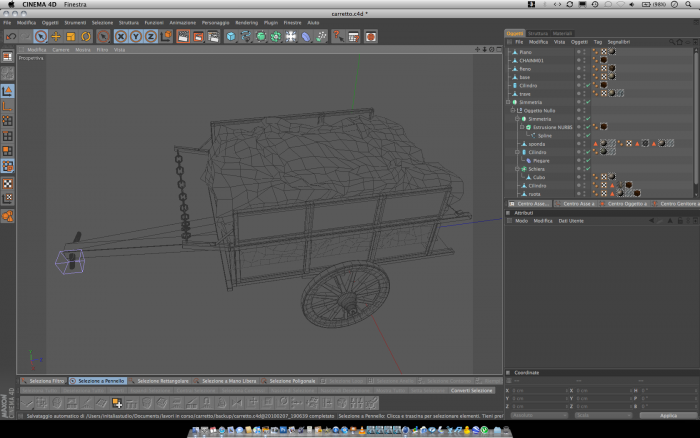The image size is (700, 438).
Task: Collapse the Oggetto Nullo tree node
Action: click(x=513, y=110)
